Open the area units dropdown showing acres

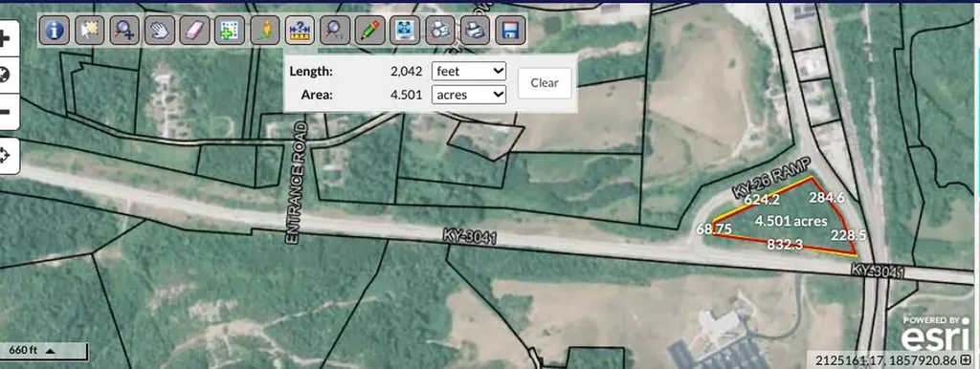tap(469, 95)
